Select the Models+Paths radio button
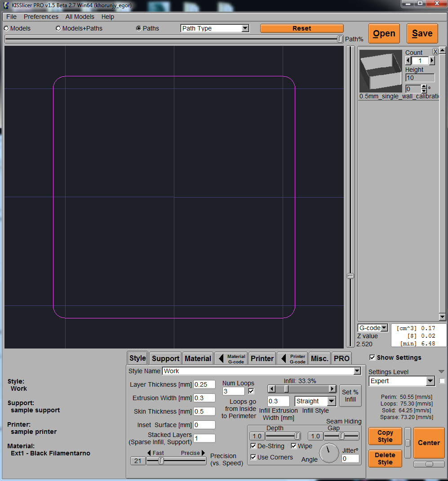Image resolution: width=448 pixels, height=481 pixels. click(58, 28)
